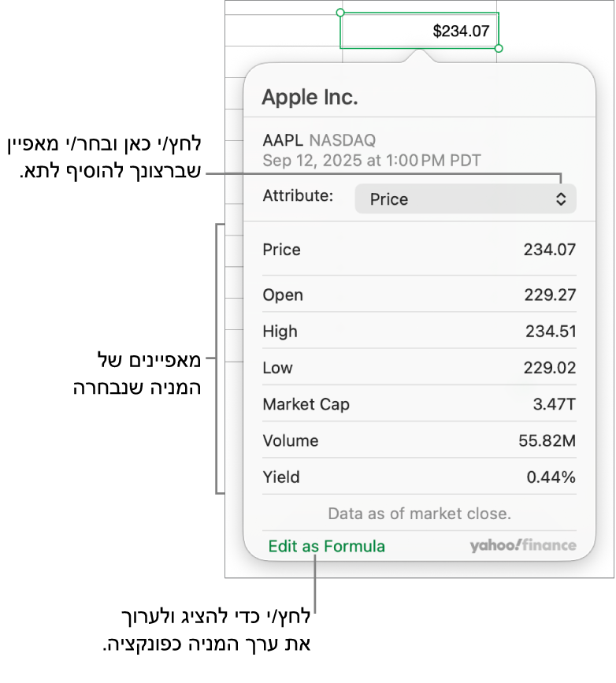Open the Attribute dropdown showing Price
This screenshot has height=683, width=616.
[x=465, y=199]
